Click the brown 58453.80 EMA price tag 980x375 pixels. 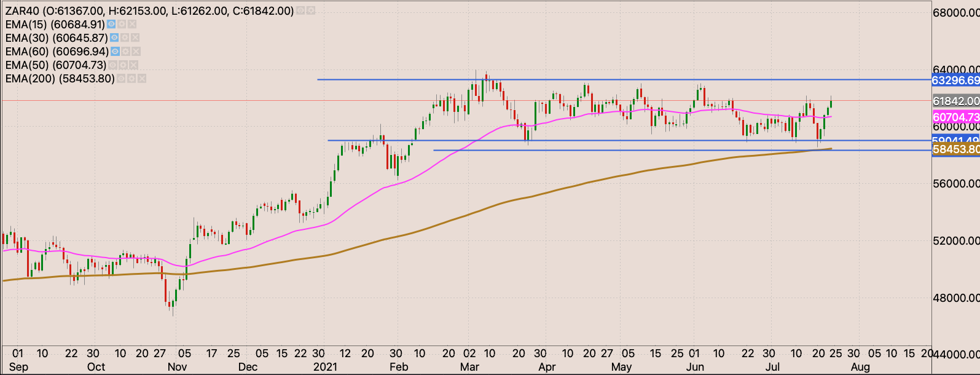click(x=955, y=149)
